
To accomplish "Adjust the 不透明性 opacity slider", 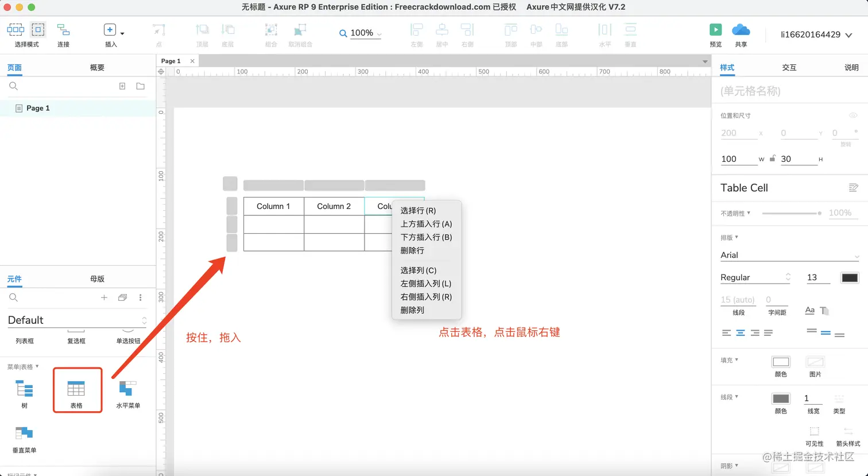I will (x=792, y=213).
